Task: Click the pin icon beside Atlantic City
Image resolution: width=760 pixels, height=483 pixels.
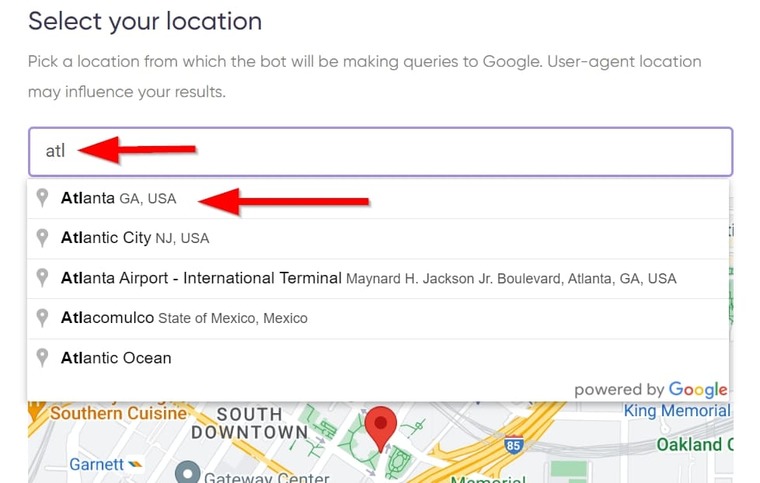Action: tap(43, 238)
